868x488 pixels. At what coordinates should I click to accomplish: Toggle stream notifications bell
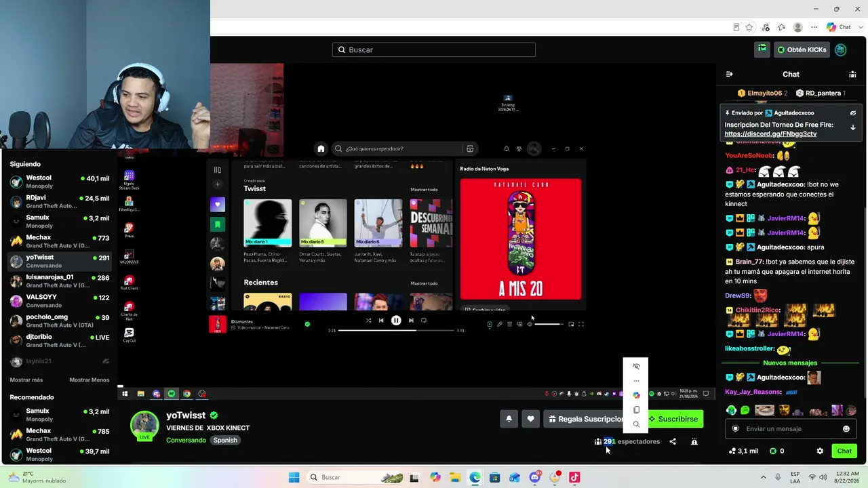[x=509, y=419]
